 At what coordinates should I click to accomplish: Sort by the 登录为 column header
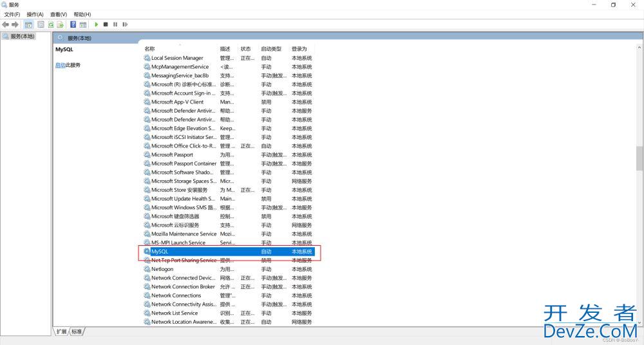pyautogui.click(x=299, y=49)
